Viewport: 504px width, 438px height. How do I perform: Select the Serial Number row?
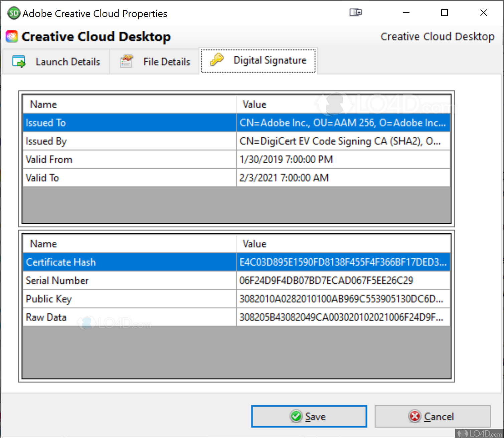click(236, 280)
